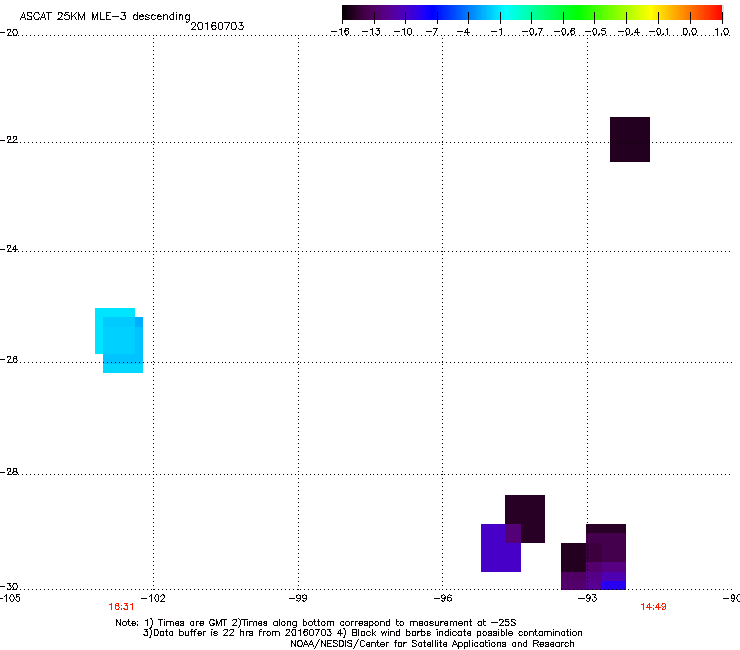
Task: Click the Data buffer is 22 hrs note
Action: [x=362, y=633]
